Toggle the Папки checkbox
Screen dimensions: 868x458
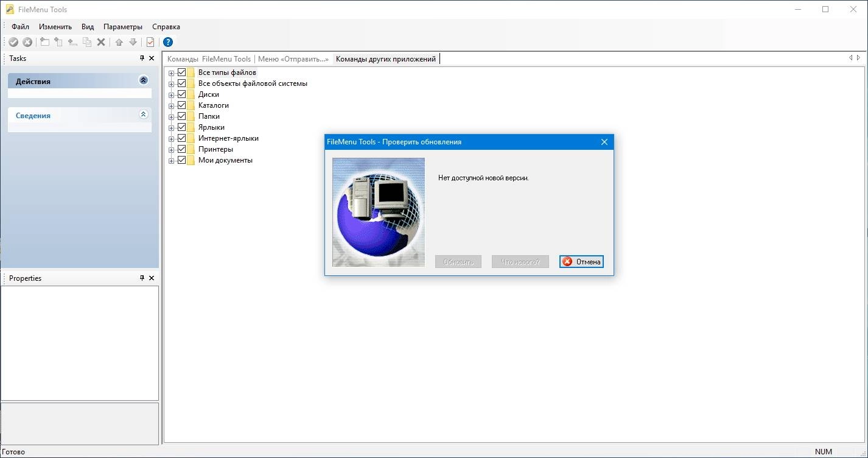[x=181, y=116]
